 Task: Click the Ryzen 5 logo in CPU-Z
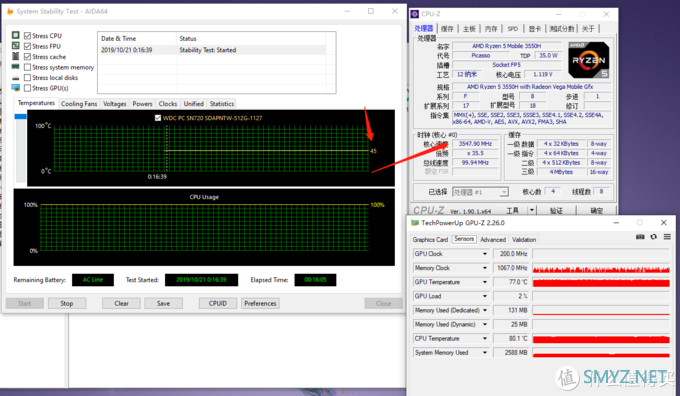click(589, 60)
